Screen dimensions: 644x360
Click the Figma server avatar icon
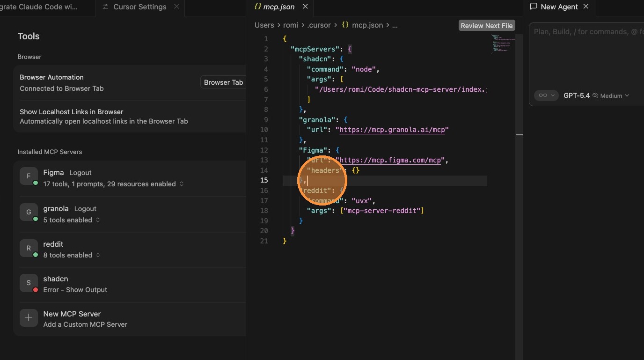29,176
